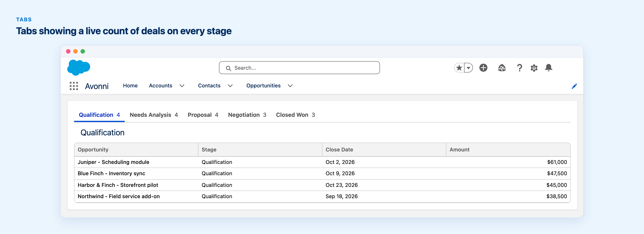
Task: Click the Stage column header
Action: (x=260, y=150)
